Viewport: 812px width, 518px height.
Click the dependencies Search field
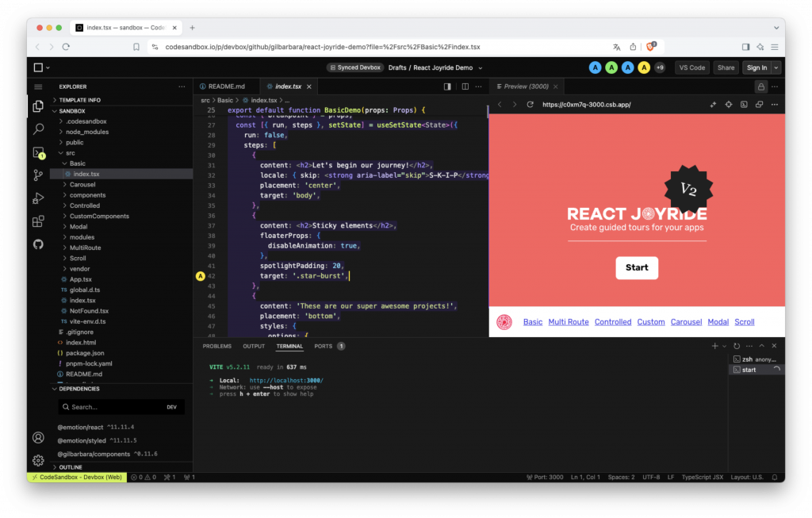click(121, 407)
